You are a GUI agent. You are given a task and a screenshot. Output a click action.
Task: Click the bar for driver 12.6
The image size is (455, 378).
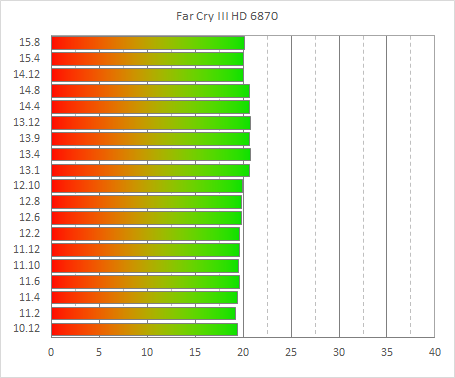[x=147, y=218]
